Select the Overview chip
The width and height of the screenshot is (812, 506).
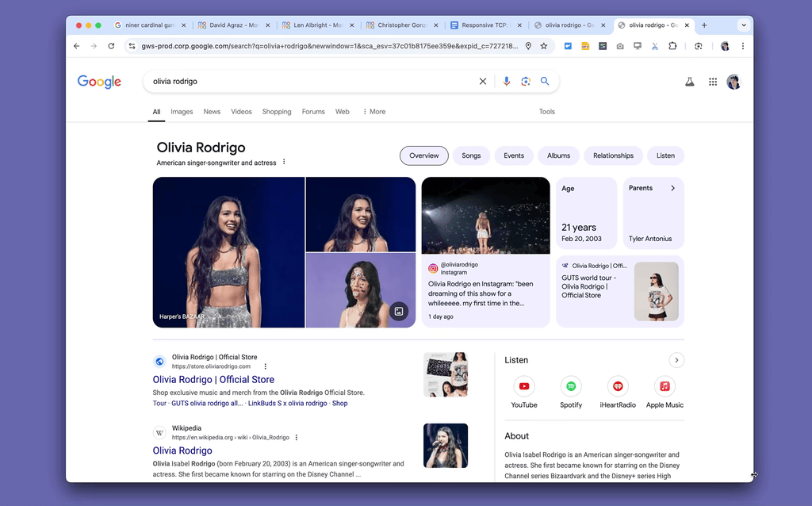tap(424, 155)
